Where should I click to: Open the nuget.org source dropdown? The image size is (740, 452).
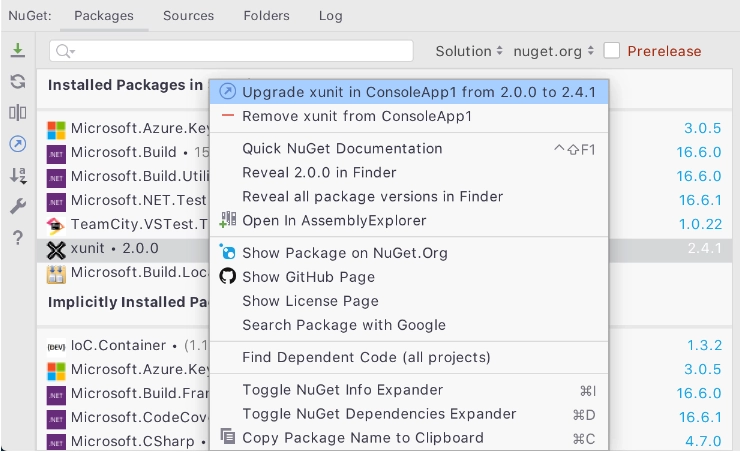click(554, 51)
